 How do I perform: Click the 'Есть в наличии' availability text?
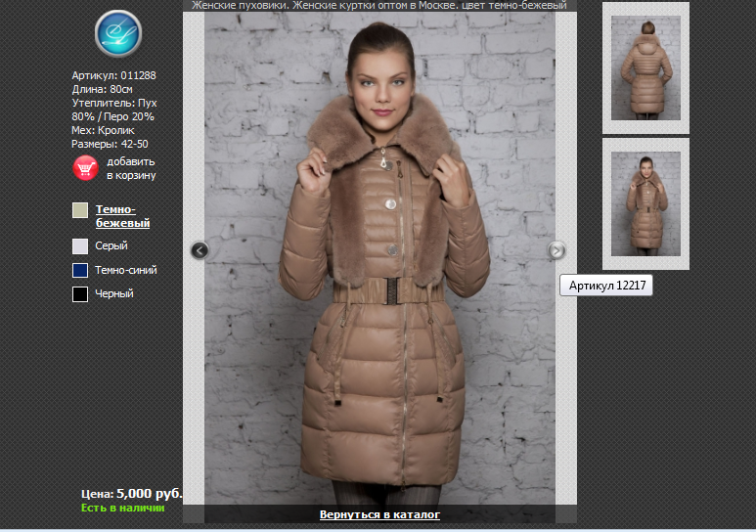click(122, 508)
